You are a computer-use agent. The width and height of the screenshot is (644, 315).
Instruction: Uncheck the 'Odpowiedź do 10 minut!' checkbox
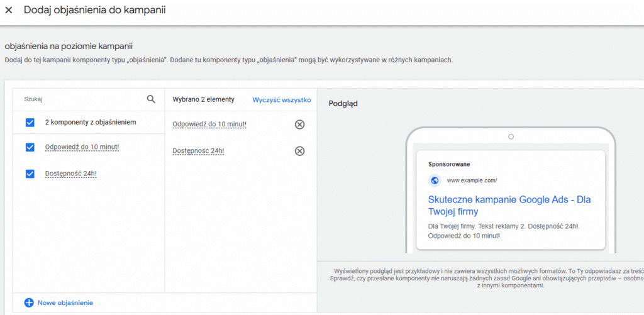(x=30, y=147)
